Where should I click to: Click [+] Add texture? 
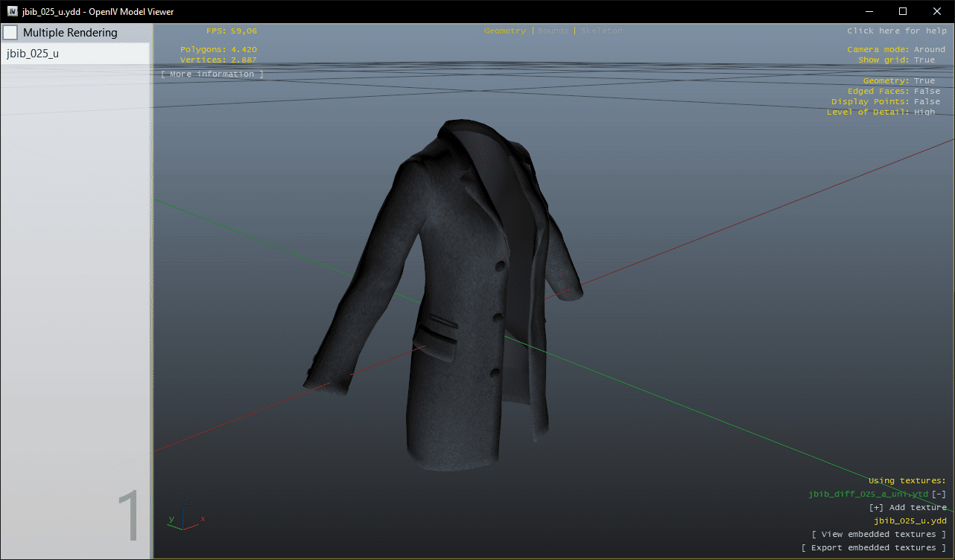point(907,508)
